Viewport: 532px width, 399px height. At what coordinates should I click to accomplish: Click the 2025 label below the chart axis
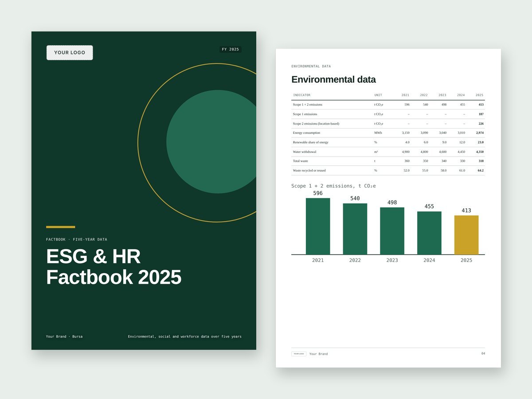coord(466,260)
